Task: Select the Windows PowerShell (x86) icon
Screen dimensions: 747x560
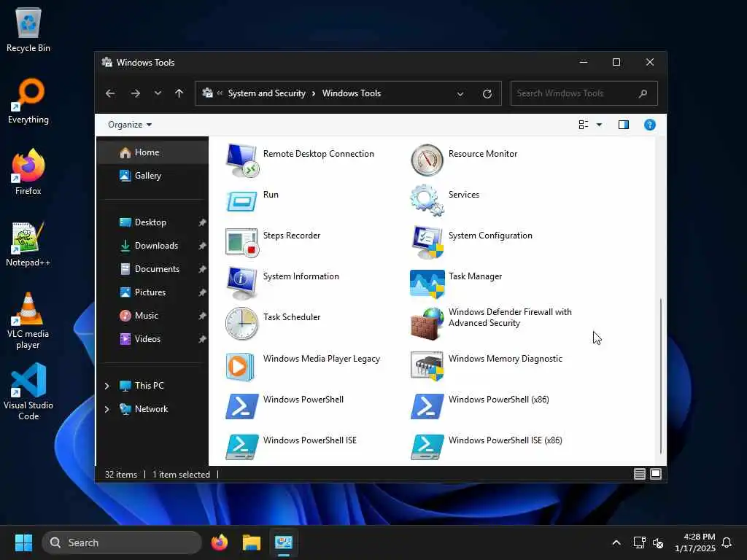Action: (x=427, y=406)
